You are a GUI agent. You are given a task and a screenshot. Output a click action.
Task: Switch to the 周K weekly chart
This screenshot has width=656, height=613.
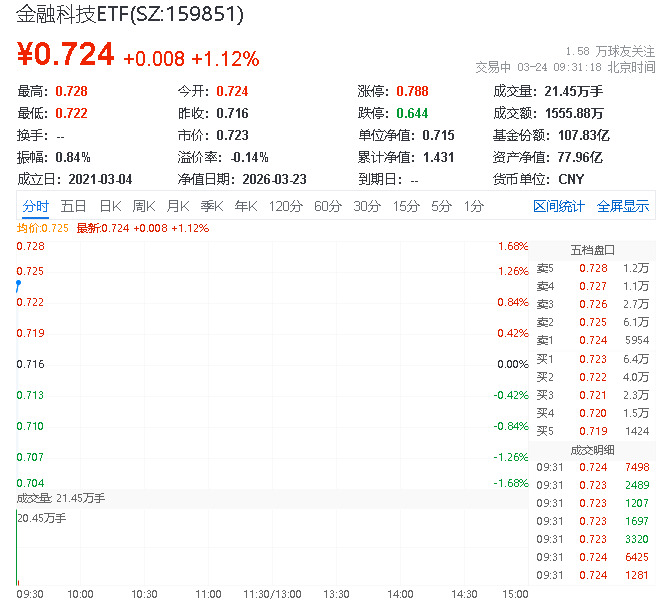[x=144, y=206]
